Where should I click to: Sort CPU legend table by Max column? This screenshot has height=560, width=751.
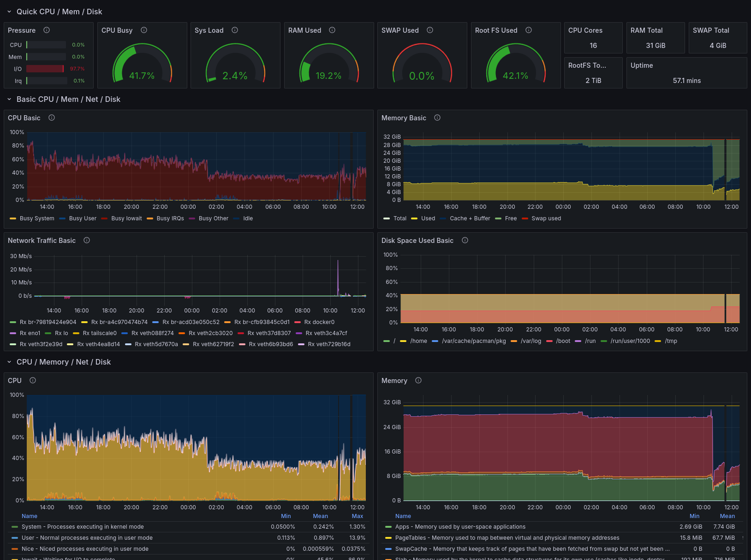357,516
